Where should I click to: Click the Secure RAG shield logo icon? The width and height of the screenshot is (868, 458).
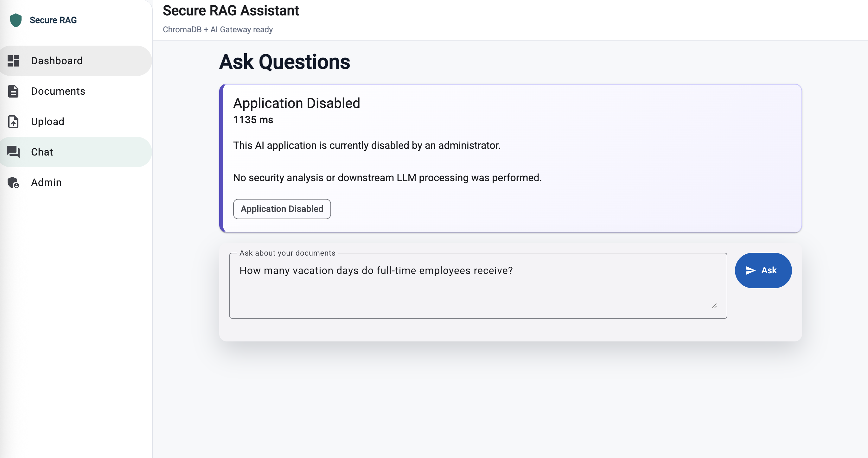click(x=16, y=20)
